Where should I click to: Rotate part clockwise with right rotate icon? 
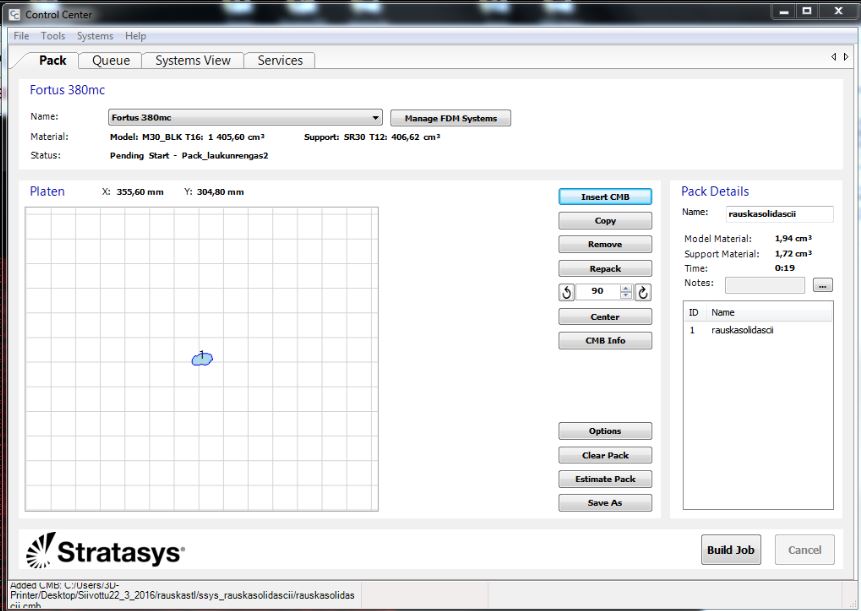643,292
